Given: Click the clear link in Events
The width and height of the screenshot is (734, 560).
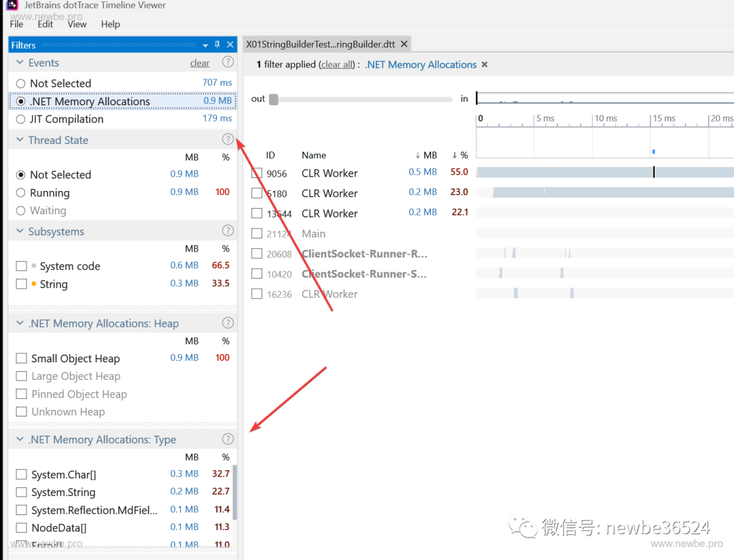Looking at the screenshot, I should [x=199, y=63].
